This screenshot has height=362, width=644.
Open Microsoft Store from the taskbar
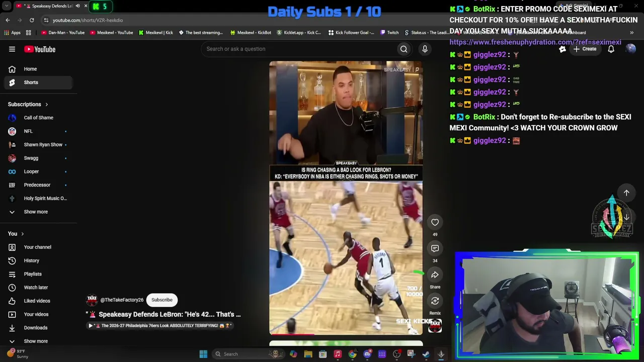point(323,354)
